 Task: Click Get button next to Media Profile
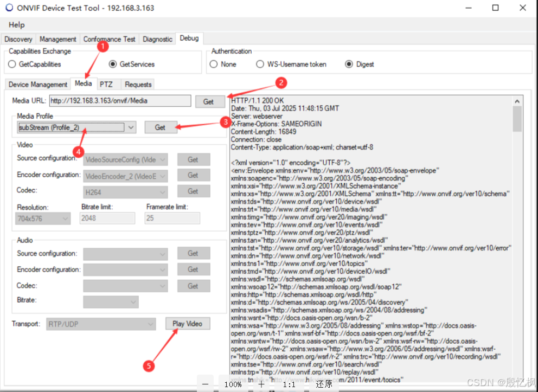[x=160, y=127]
